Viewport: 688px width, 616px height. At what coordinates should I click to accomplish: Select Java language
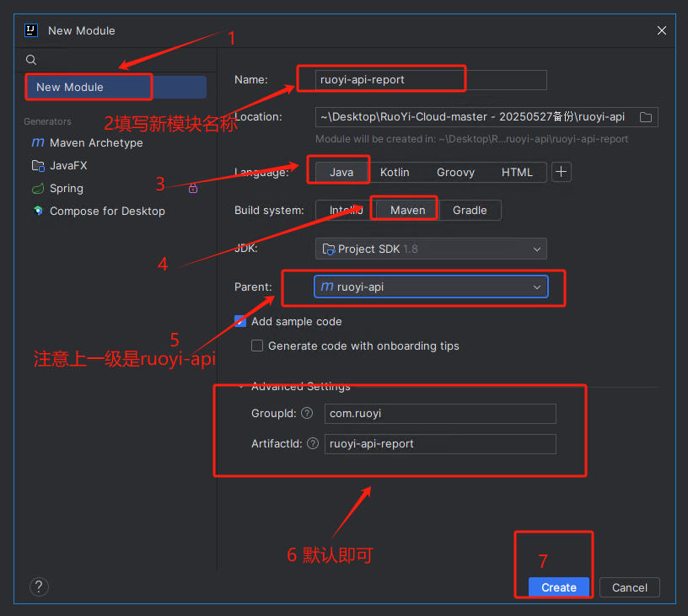coord(341,172)
